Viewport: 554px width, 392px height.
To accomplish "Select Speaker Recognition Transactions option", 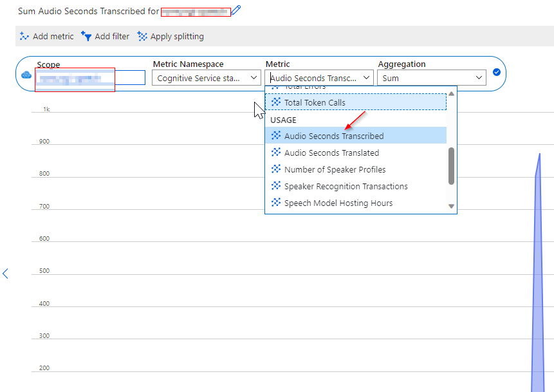I will 356,186.
